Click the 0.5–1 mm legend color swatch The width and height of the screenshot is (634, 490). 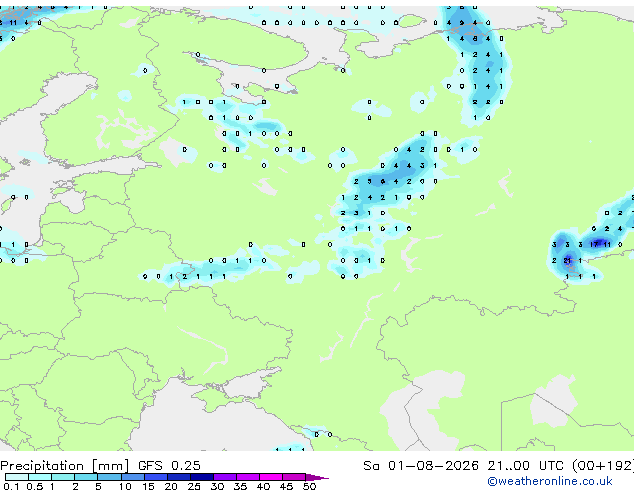tap(40, 477)
